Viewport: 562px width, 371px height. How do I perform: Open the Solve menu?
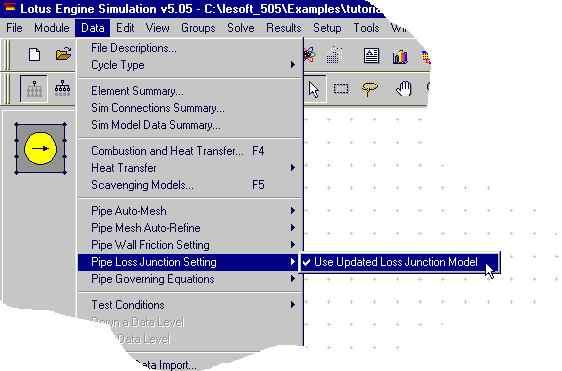(x=240, y=28)
